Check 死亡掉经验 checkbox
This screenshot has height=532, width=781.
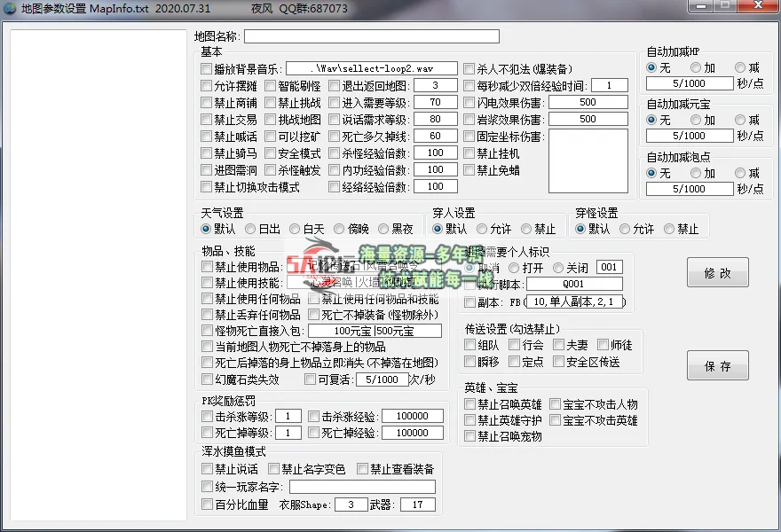click(x=313, y=433)
